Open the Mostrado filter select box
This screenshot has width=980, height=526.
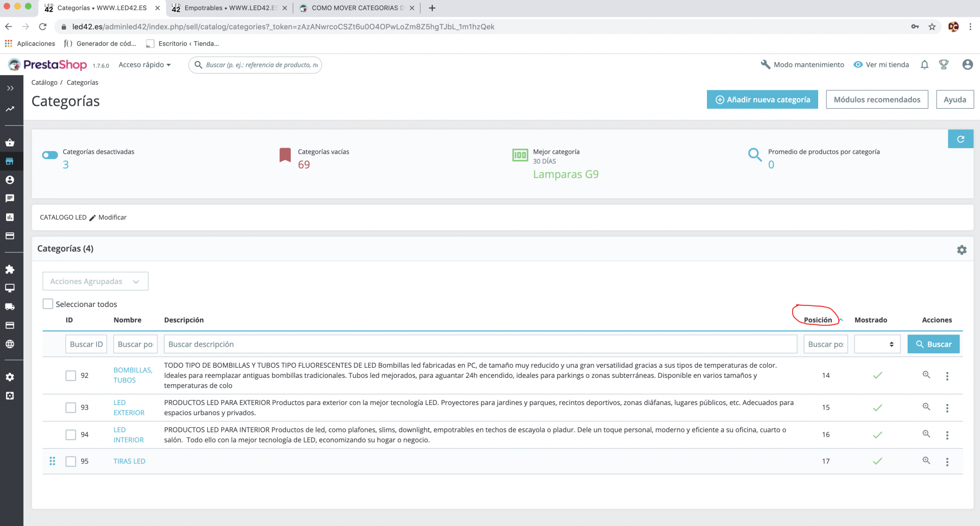pos(877,344)
